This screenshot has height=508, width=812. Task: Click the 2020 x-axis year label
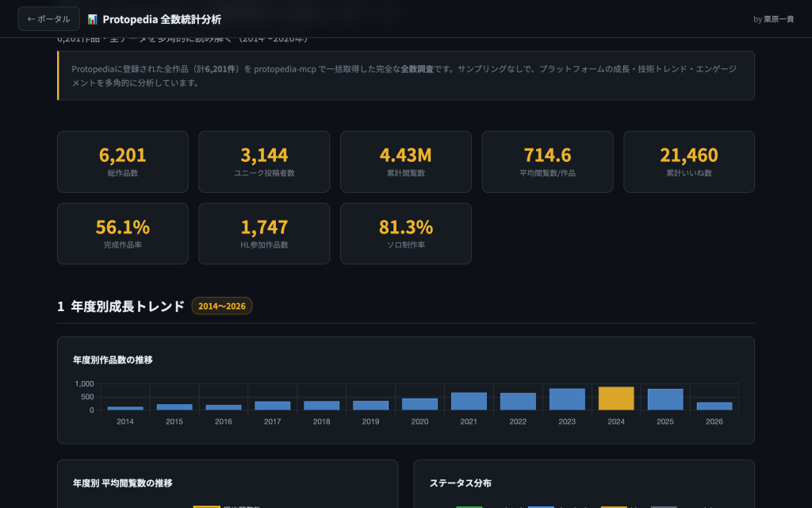tap(419, 421)
